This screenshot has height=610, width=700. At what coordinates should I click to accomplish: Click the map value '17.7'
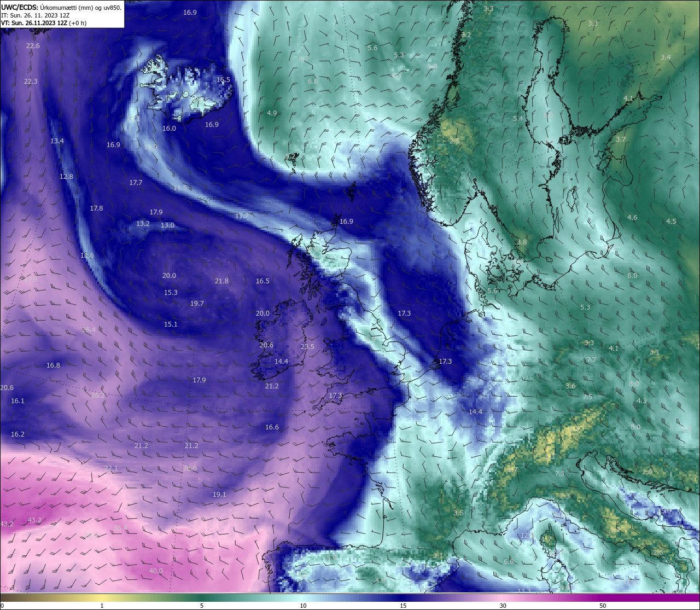[136, 183]
